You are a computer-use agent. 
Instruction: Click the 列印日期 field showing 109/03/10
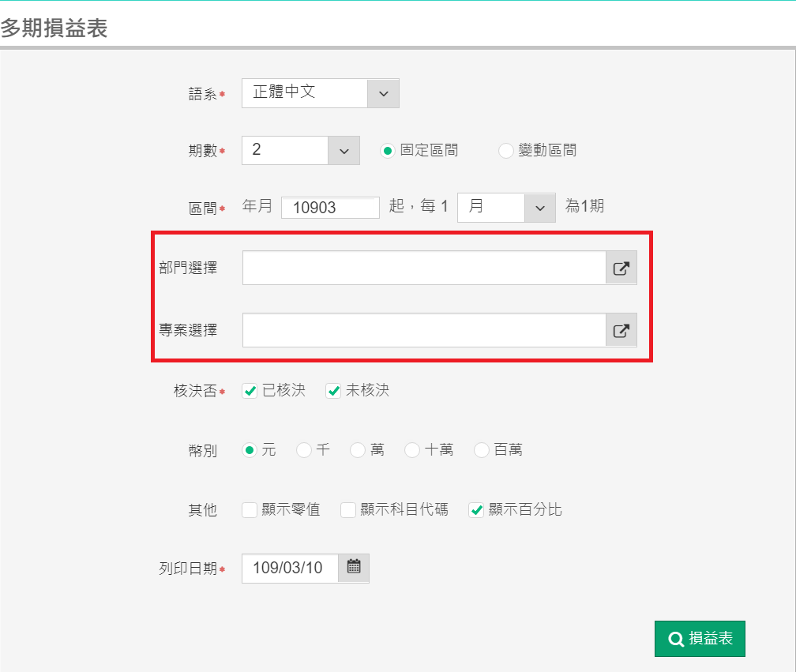290,568
